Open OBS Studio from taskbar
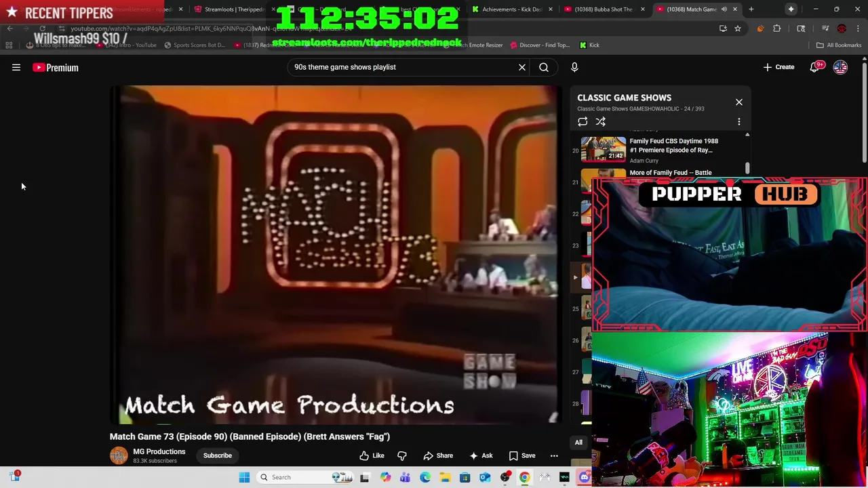This screenshot has height=488, width=868. click(x=505, y=477)
